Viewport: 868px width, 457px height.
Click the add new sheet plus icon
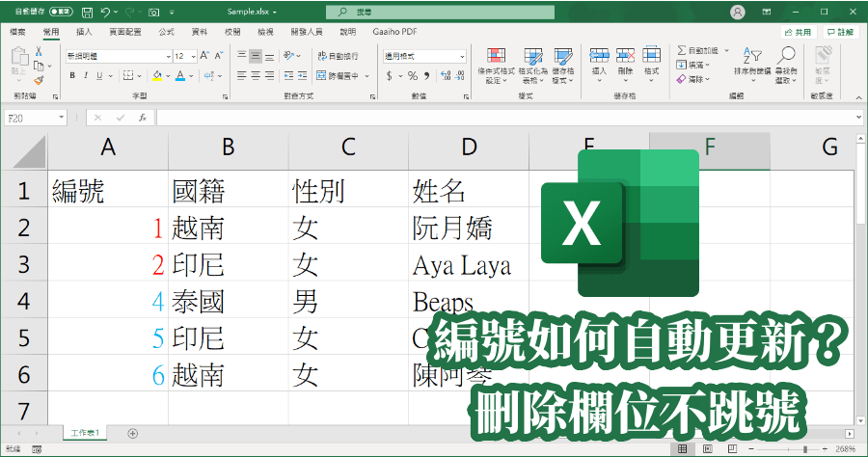click(133, 433)
